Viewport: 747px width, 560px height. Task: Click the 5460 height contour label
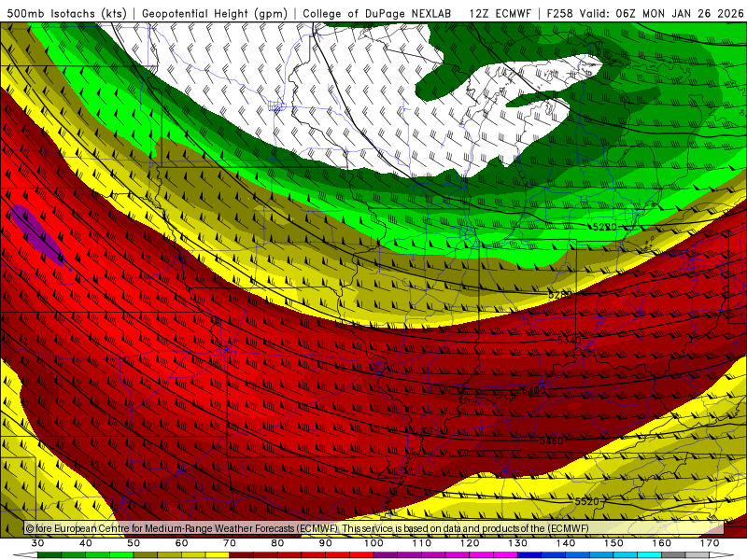point(552,441)
